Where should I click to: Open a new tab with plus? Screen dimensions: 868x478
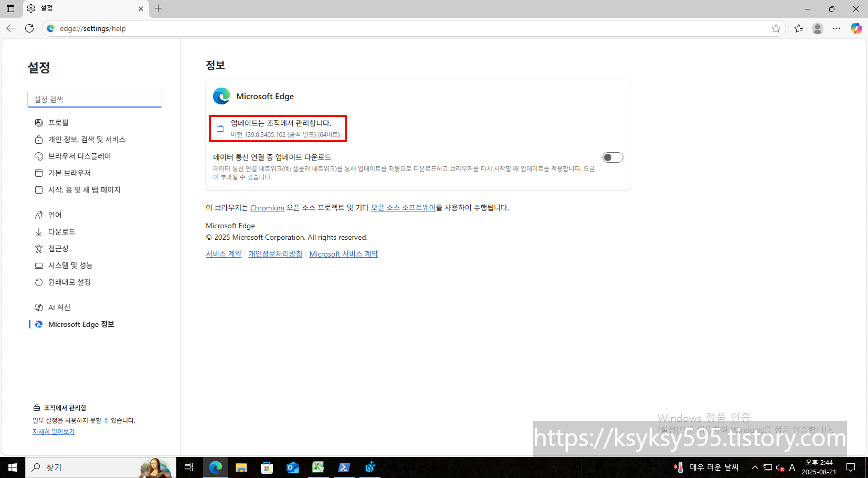pyautogui.click(x=158, y=8)
